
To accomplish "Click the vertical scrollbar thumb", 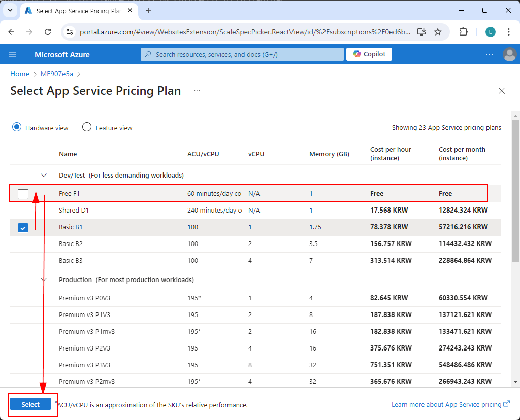I will tap(515, 190).
